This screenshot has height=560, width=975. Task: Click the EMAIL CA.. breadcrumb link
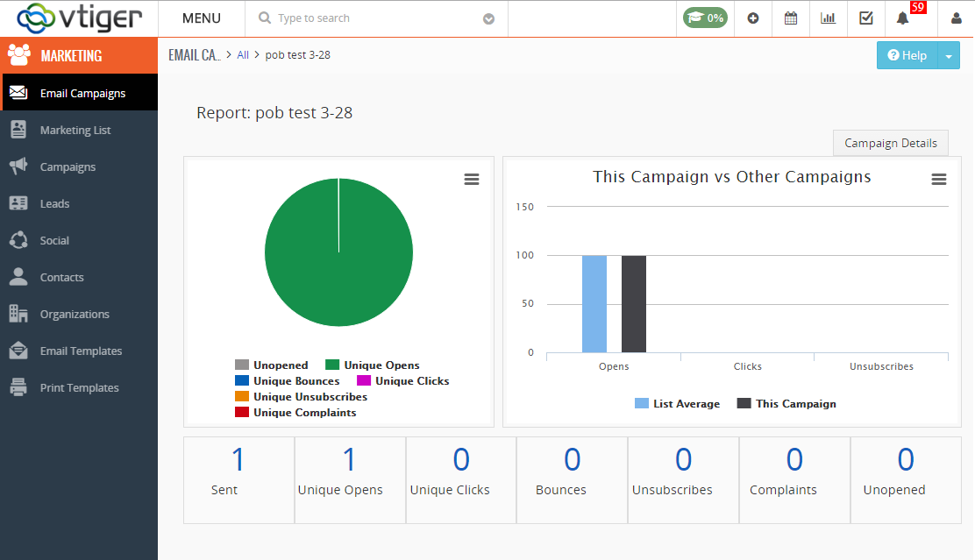click(x=194, y=54)
